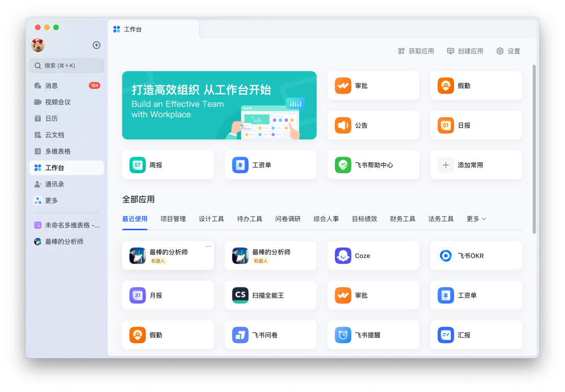Click the 获取应用 button
565x392 pixels.
click(x=416, y=51)
